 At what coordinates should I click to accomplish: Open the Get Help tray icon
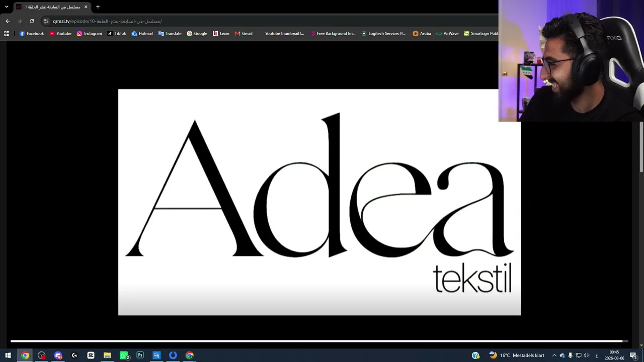click(x=475, y=355)
